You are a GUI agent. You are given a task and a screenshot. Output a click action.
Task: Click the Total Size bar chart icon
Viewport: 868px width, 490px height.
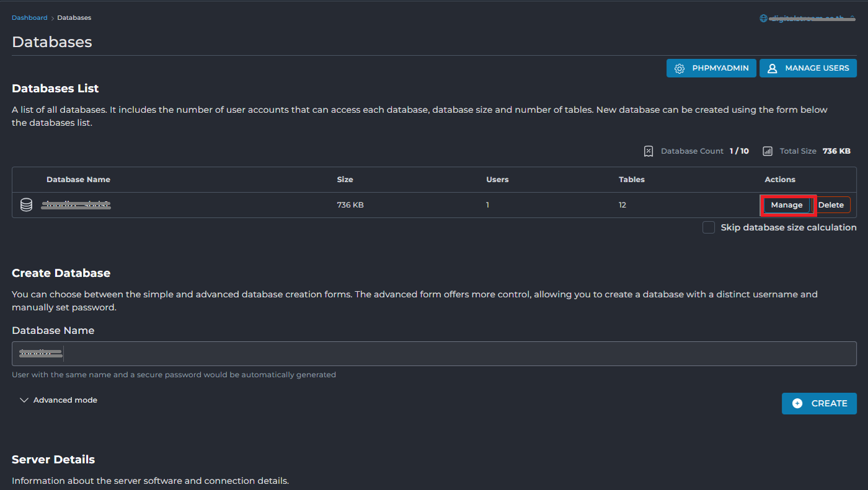[x=768, y=151]
